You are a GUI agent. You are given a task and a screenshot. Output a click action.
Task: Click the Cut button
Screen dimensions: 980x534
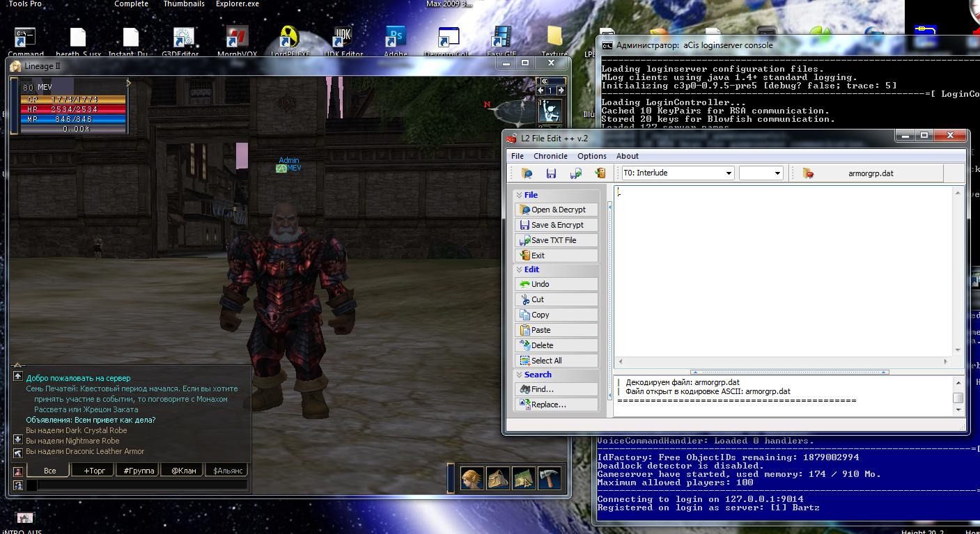tap(557, 299)
